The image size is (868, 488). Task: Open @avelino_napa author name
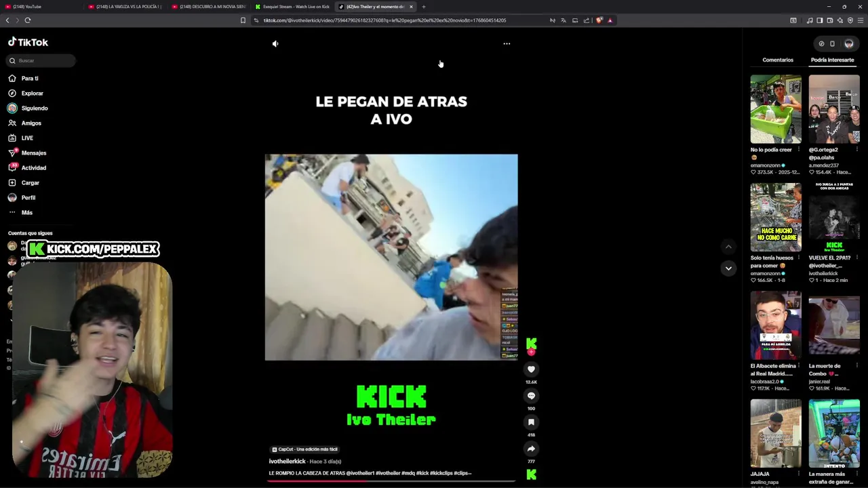(765, 483)
